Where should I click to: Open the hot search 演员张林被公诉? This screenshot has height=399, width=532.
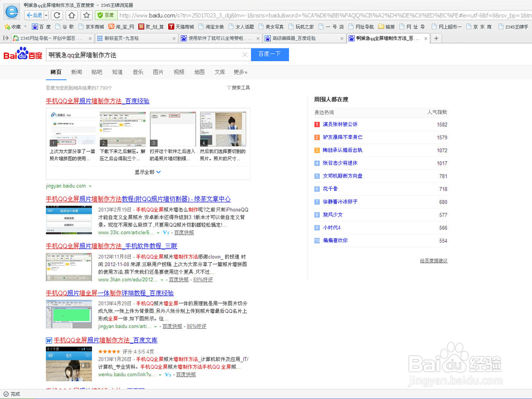340,124
